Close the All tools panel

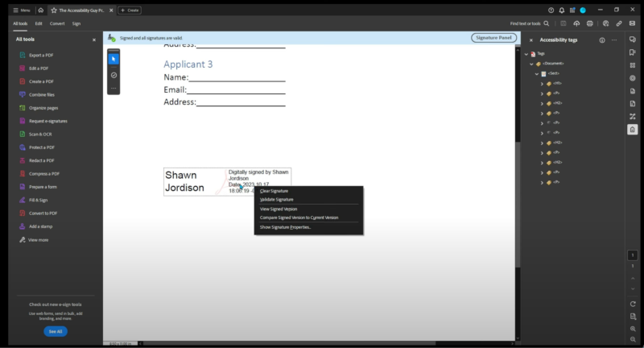coord(94,39)
